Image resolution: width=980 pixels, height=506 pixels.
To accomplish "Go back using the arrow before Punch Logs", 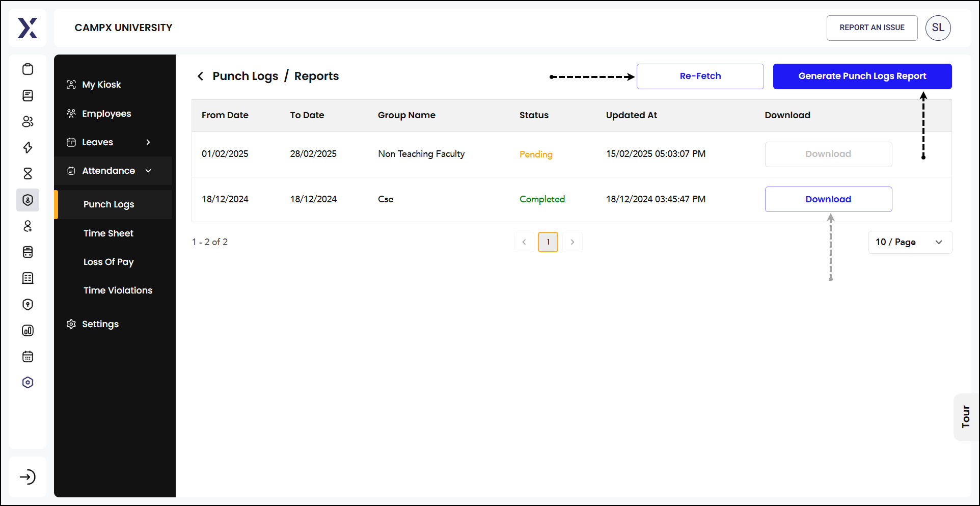I will (x=200, y=76).
